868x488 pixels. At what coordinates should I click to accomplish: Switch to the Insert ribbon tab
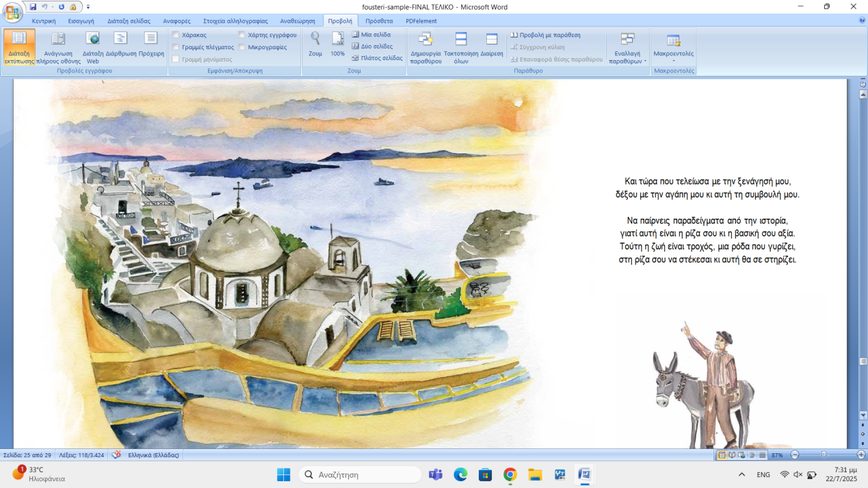[81, 21]
